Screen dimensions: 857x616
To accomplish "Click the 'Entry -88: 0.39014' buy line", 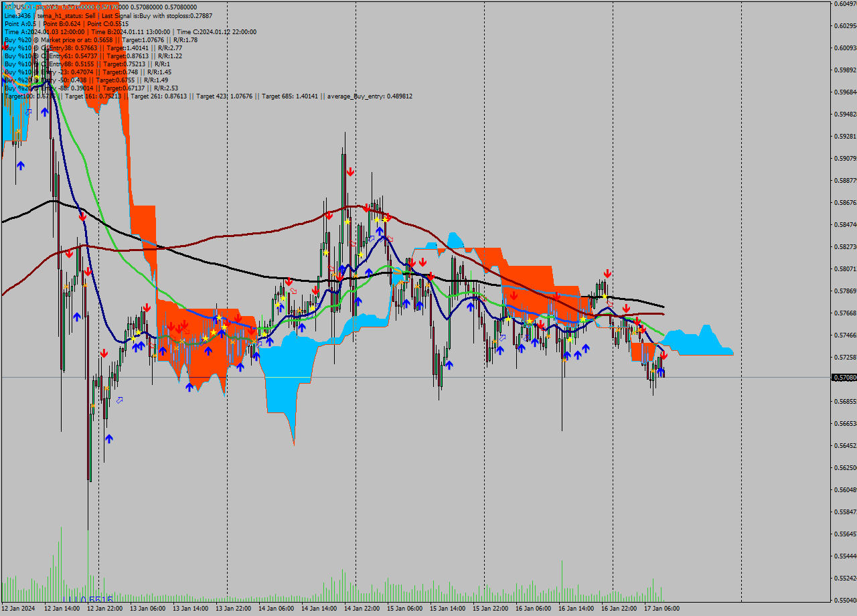I will 91,88.
